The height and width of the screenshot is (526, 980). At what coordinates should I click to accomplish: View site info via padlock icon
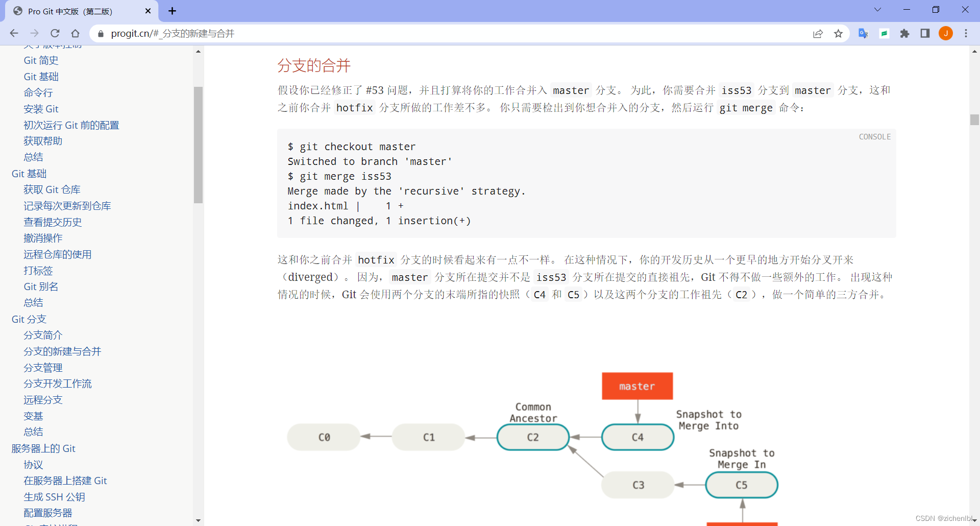tap(101, 34)
